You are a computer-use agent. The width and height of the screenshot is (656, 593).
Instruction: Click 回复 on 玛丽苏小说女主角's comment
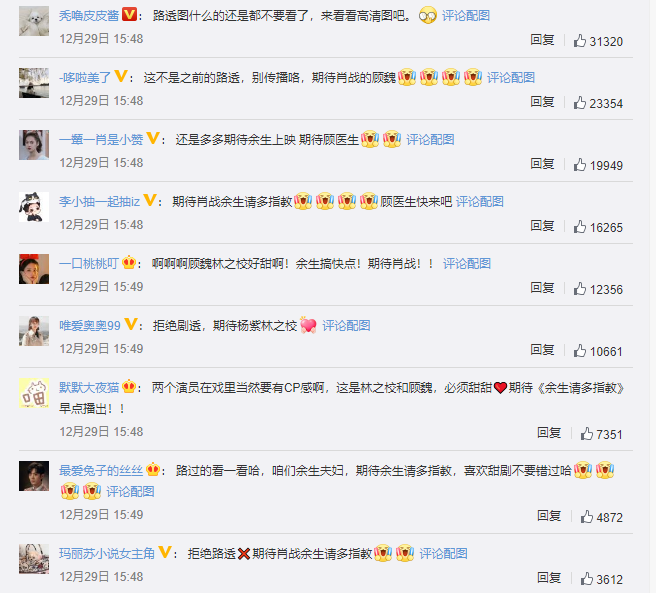click(549, 578)
